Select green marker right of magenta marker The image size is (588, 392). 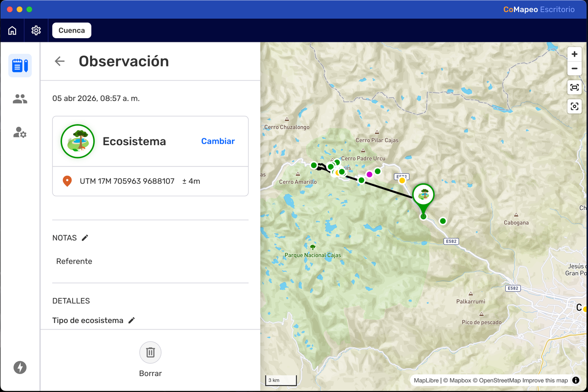tap(378, 171)
